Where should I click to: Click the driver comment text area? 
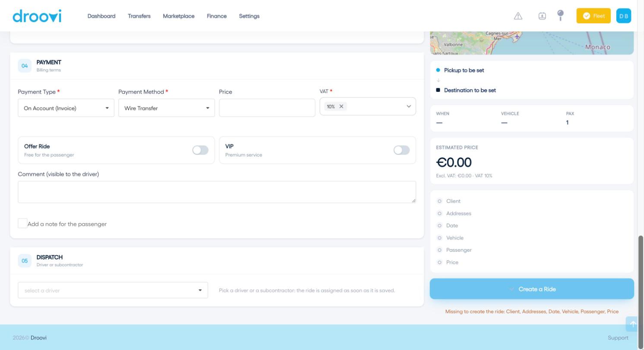(217, 192)
